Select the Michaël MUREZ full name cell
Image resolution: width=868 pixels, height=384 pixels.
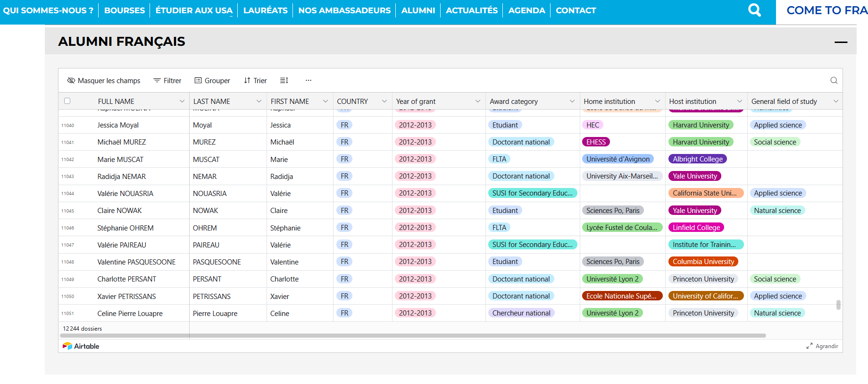tap(122, 142)
